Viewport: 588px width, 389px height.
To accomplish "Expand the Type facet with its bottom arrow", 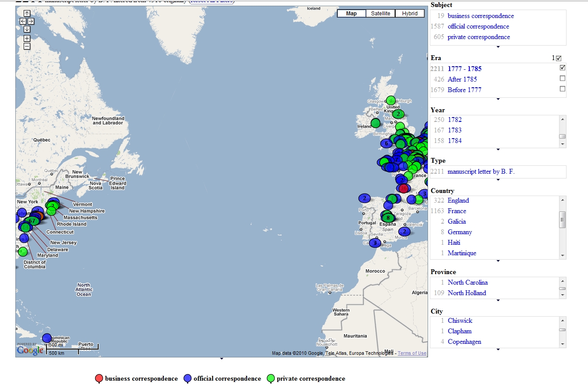I will tap(498, 180).
